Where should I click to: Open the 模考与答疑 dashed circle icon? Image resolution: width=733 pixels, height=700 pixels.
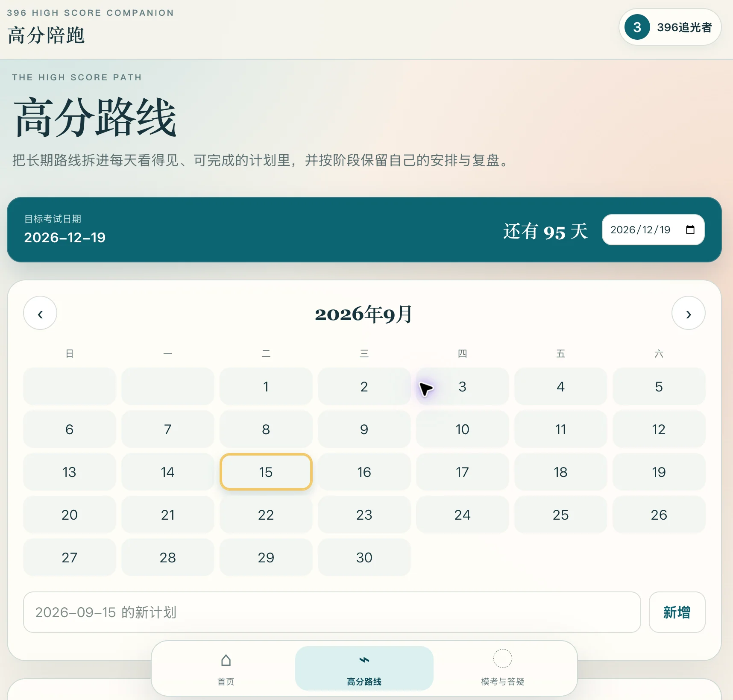(502, 658)
